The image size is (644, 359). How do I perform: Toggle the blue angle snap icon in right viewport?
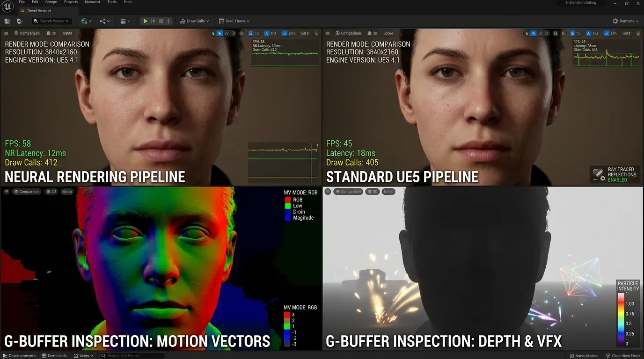(588, 33)
